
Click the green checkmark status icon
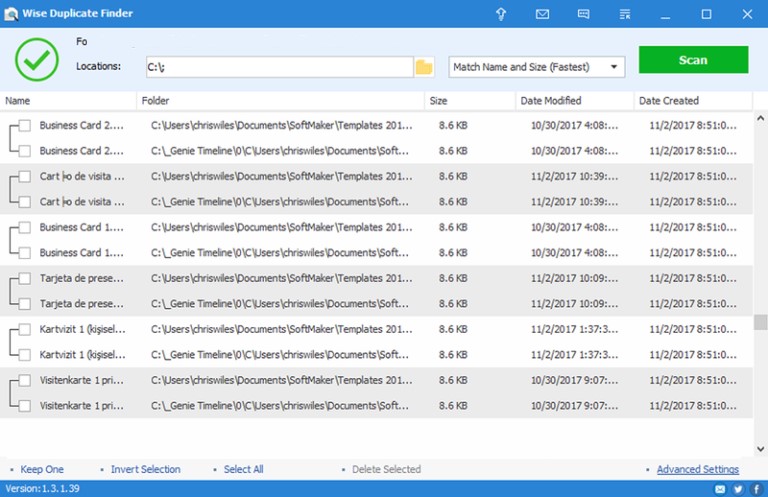pos(37,59)
